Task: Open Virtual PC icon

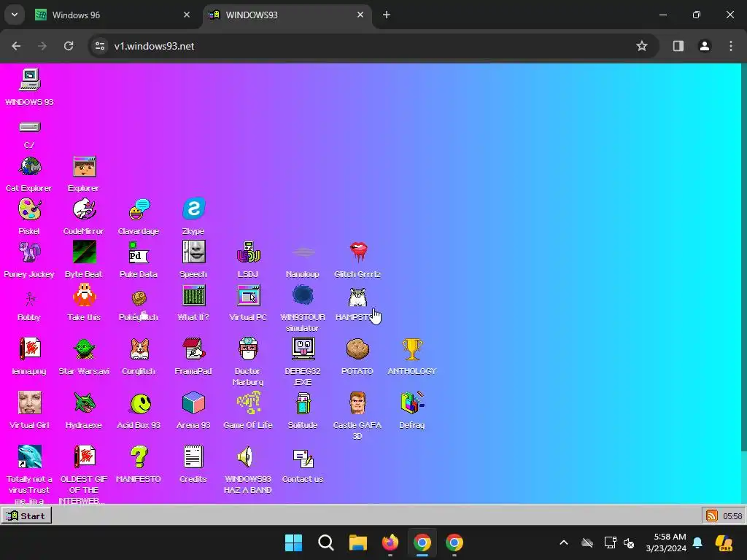Action: [x=248, y=295]
